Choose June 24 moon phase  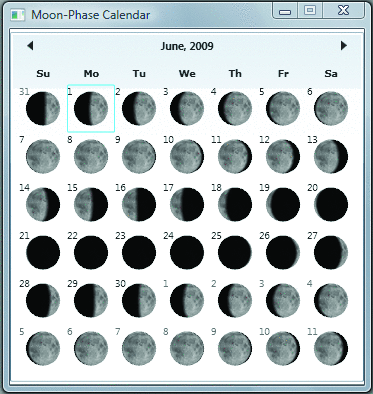point(187,252)
